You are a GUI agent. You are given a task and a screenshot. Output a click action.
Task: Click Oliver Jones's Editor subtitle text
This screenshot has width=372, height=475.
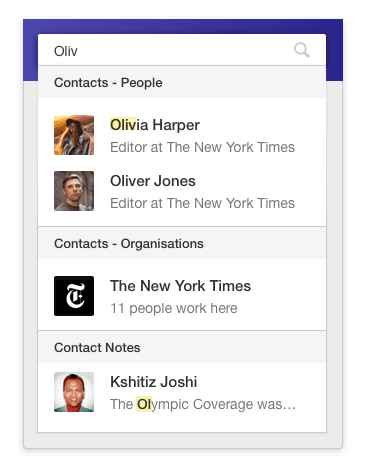[202, 203]
